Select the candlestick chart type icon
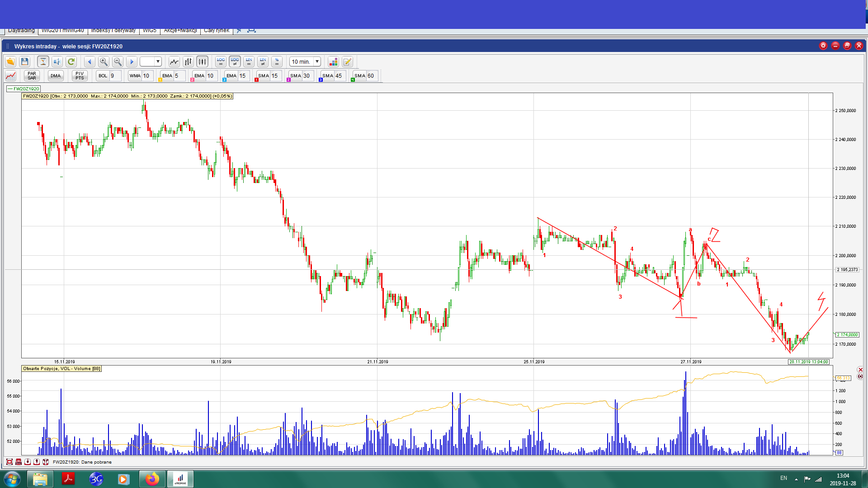The width and height of the screenshot is (868, 488). click(202, 62)
